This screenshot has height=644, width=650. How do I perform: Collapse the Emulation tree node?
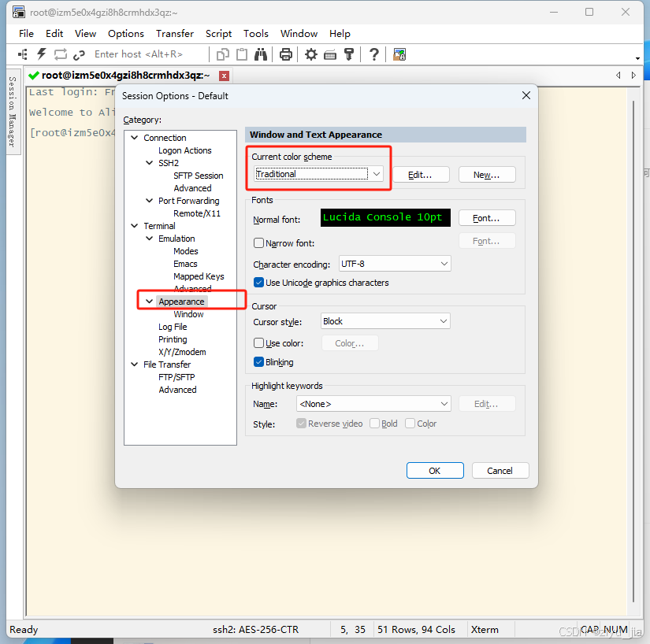149,238
